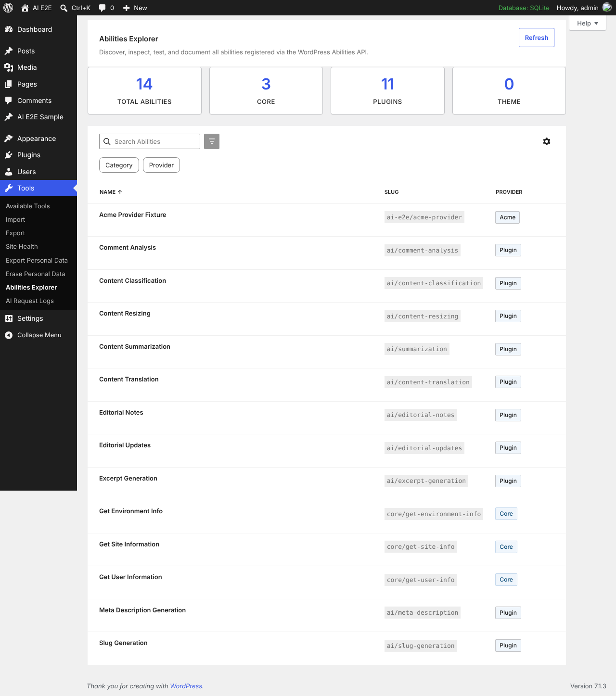This screenshot has height=696, width=616.
Task: Click the Total Abilities stat card
Action: point(144,90)
